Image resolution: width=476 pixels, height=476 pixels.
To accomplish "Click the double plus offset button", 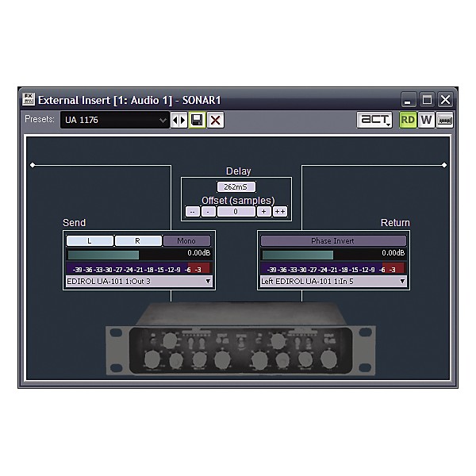I will click(x=280, y=212).
